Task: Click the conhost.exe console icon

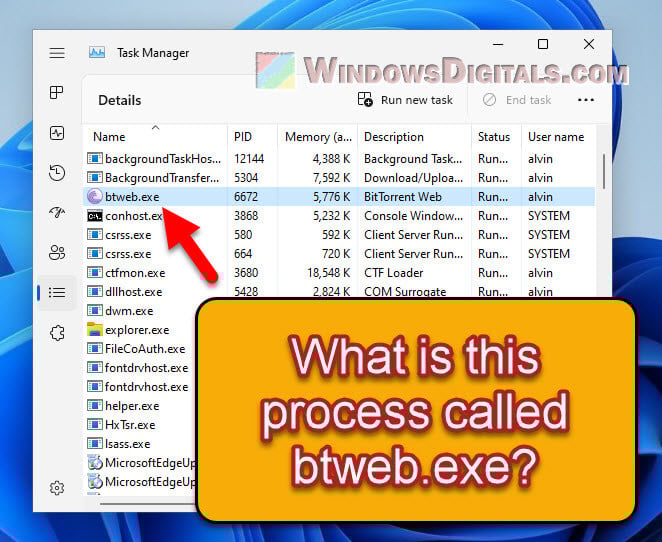Action: pos(95,216)
